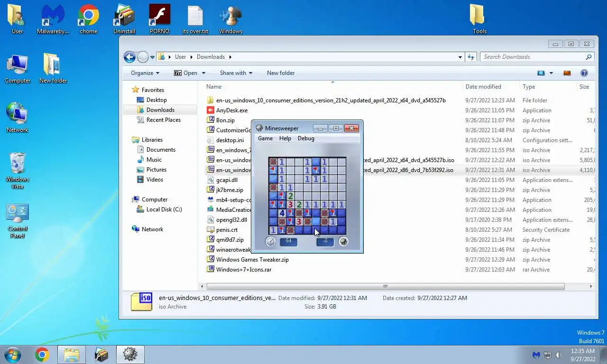Select Local Disk (C:) in navigation pane
This screenshot has height=364, width=607.
[x=164, y=209]
